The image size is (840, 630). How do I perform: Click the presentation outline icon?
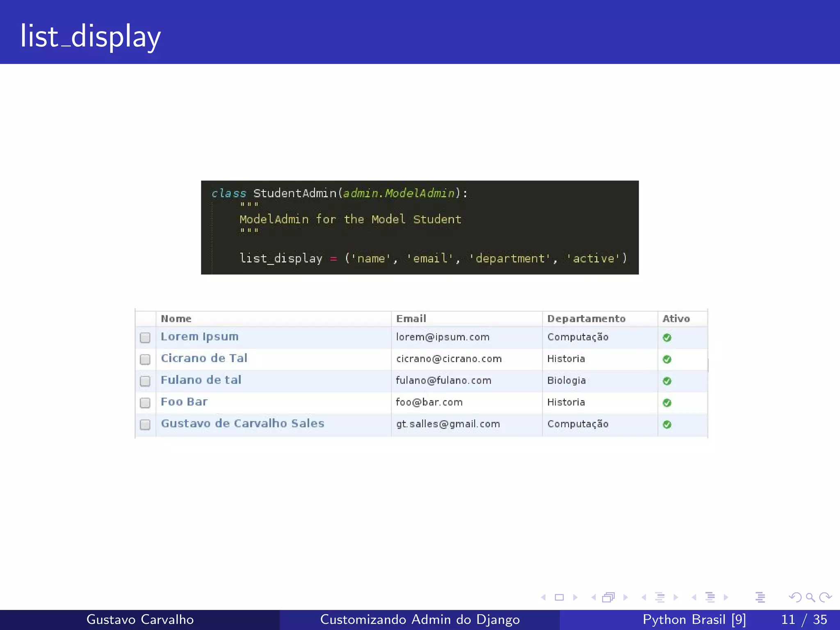click(760, 598)
